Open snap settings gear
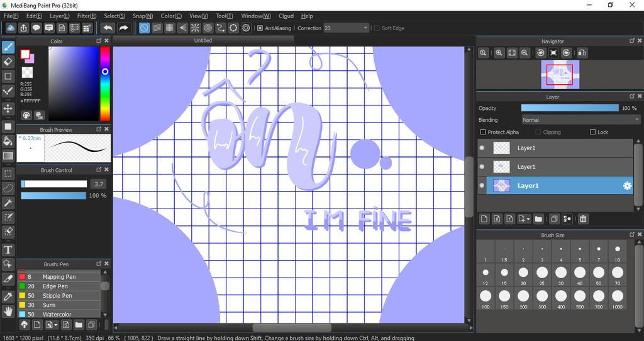The width and height of the screenshot is (644, 341). click(x=246, y=28)
